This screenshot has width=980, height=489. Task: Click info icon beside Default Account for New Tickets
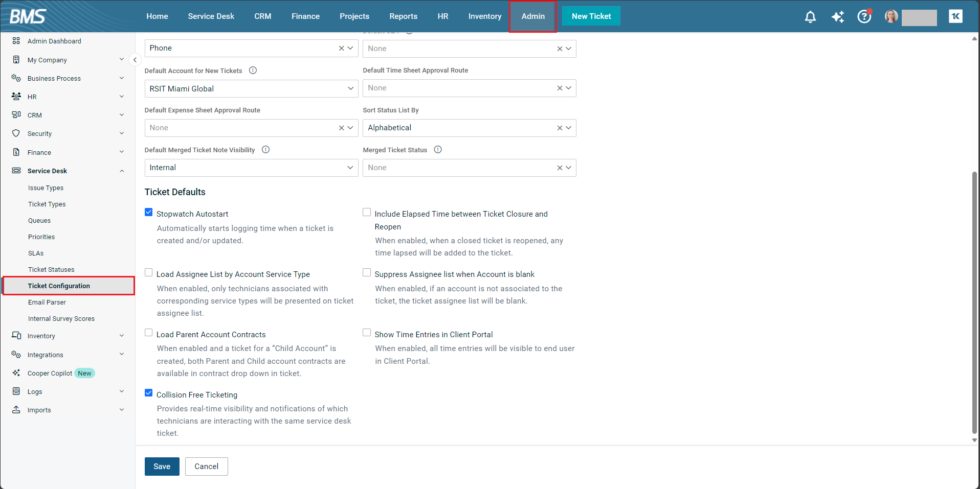[x=253, y=71]
